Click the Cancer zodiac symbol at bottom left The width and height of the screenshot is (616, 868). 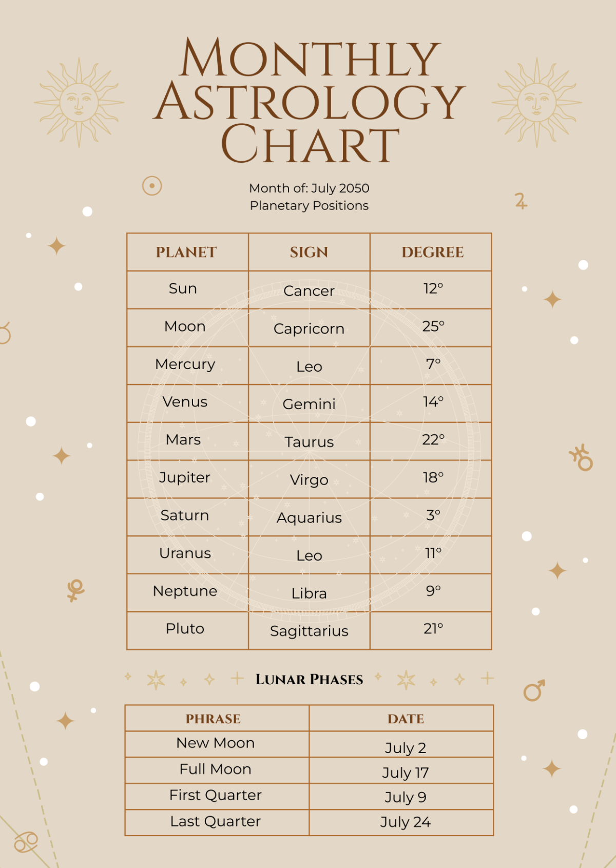(26, 842)
